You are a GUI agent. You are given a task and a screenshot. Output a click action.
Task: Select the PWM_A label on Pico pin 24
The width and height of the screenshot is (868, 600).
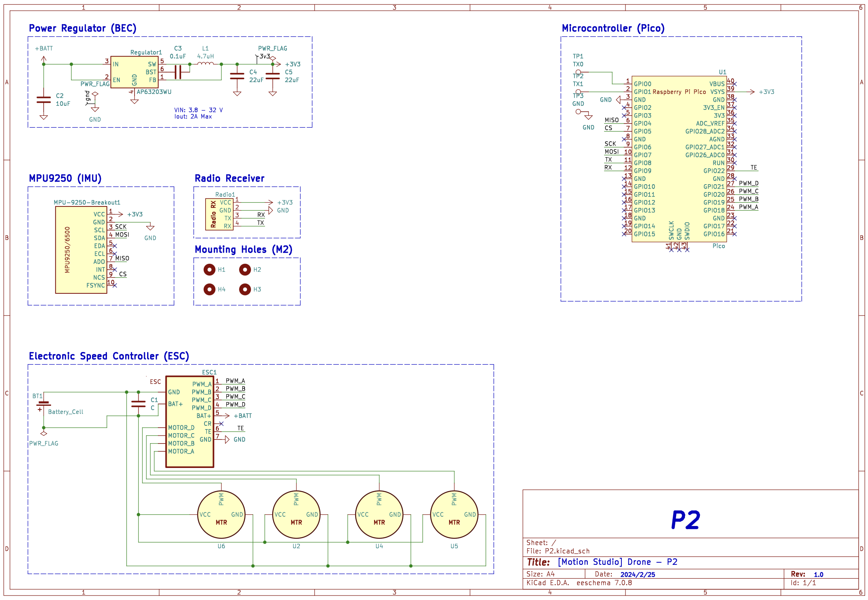click(749, 207)
